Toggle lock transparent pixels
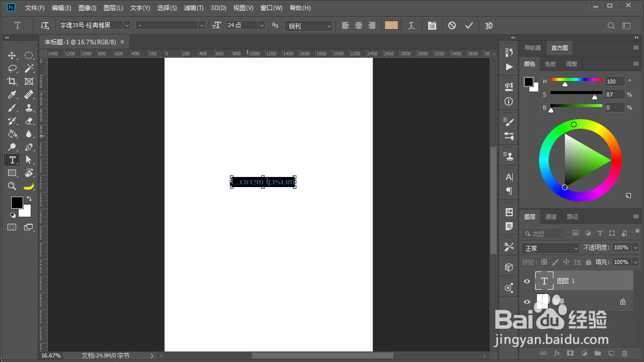This screenshot has width=644, height=362. (x=544, y=262)
